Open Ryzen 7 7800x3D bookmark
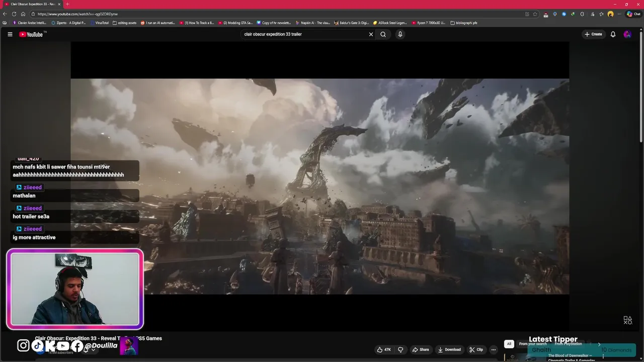644x362 pixels. 429,23
